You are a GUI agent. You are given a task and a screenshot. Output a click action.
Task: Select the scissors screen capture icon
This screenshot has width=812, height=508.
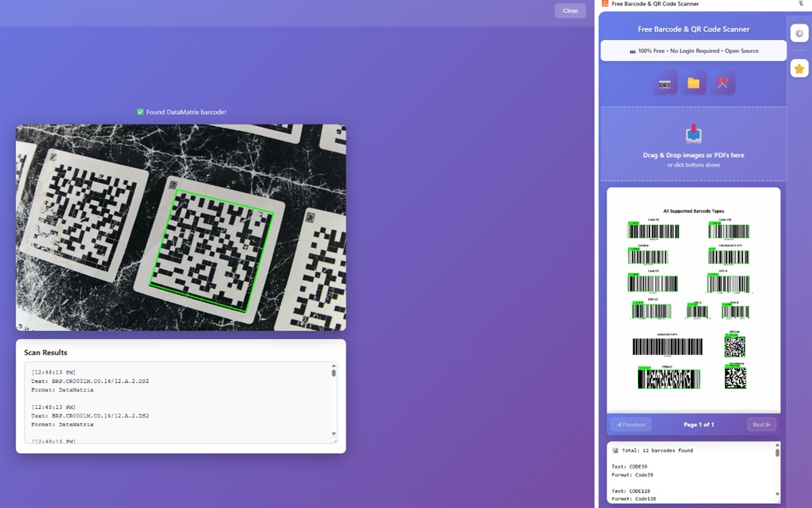pyautogui.click(x=723, y=83)
